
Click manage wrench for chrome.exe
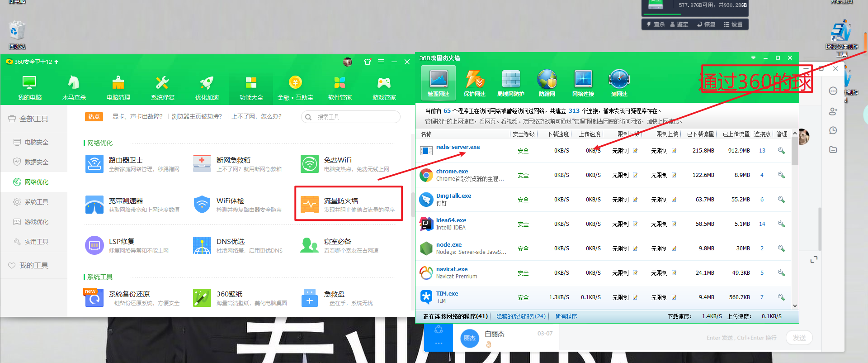(x=781, y=175)
